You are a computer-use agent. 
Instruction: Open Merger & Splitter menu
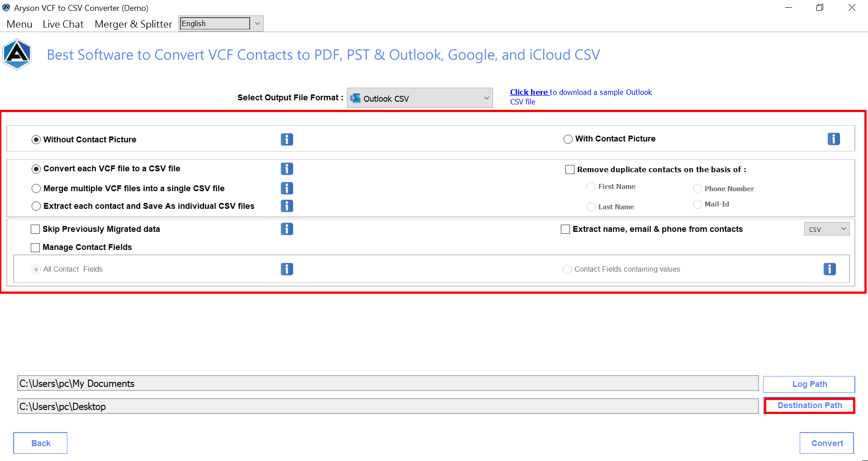click(x=133, y=24)
